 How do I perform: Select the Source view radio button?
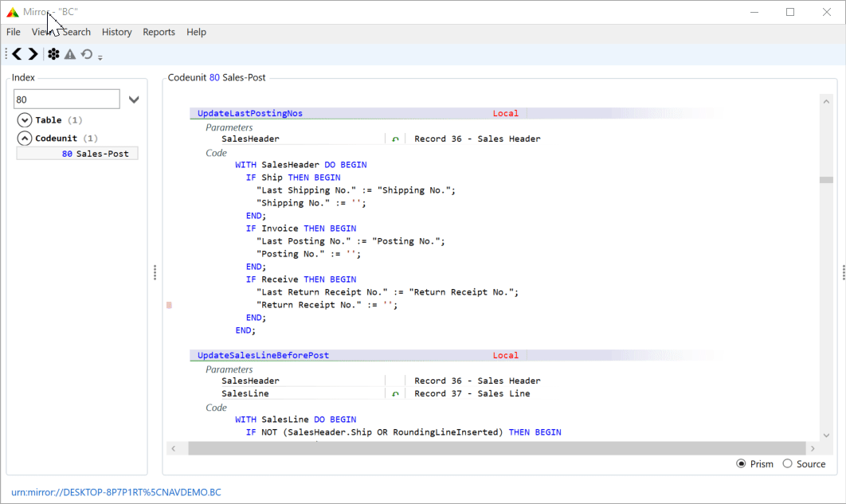coord(788,463)
